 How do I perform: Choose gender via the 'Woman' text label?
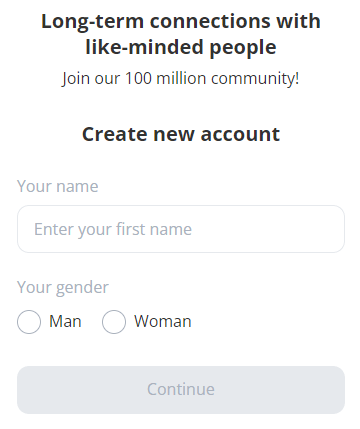pyautogui.click(x=163, y=322)
